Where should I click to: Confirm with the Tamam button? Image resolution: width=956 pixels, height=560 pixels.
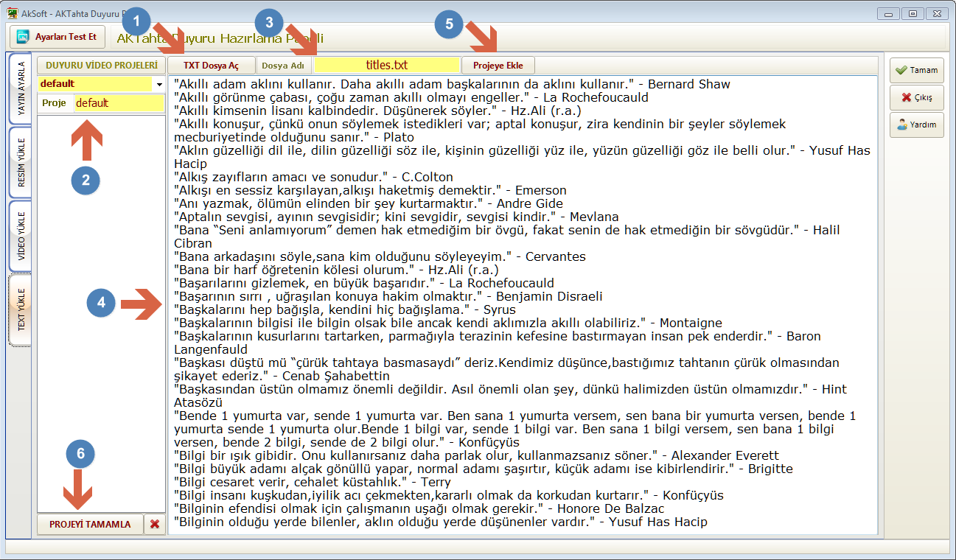coord(916,70)
